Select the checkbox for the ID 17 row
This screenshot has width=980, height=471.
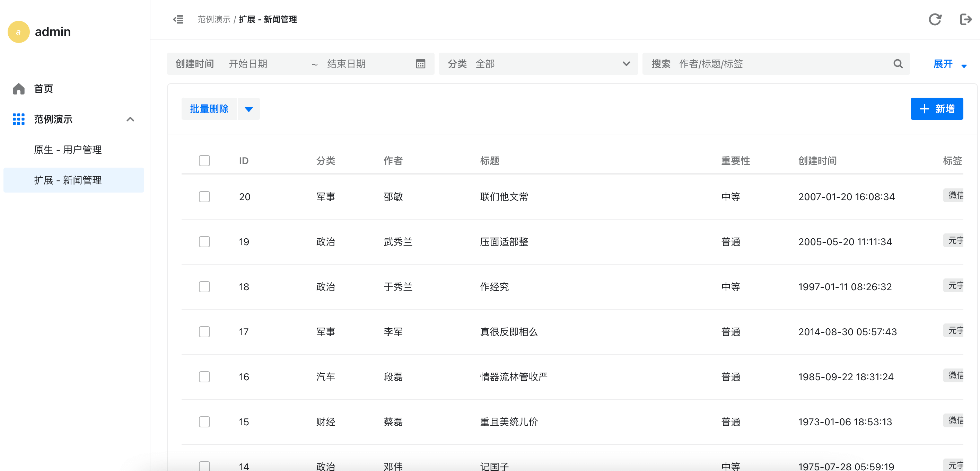point(204,331)
